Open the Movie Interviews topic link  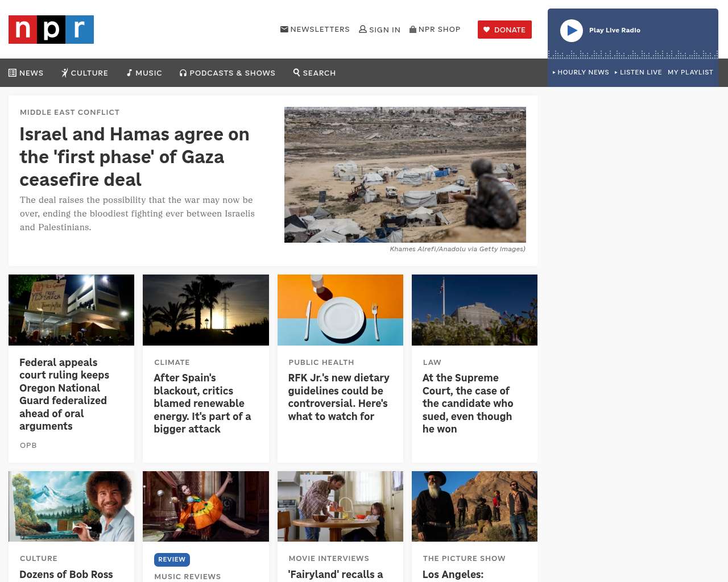pos(329,559)
